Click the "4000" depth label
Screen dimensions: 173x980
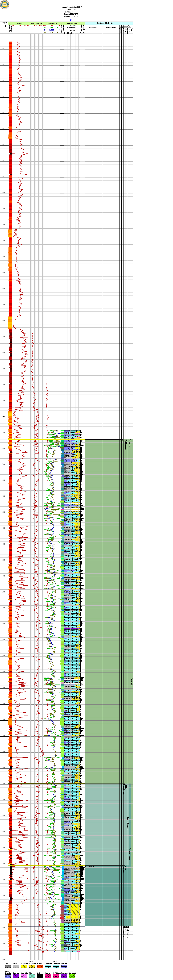click(x=3, y=672)
